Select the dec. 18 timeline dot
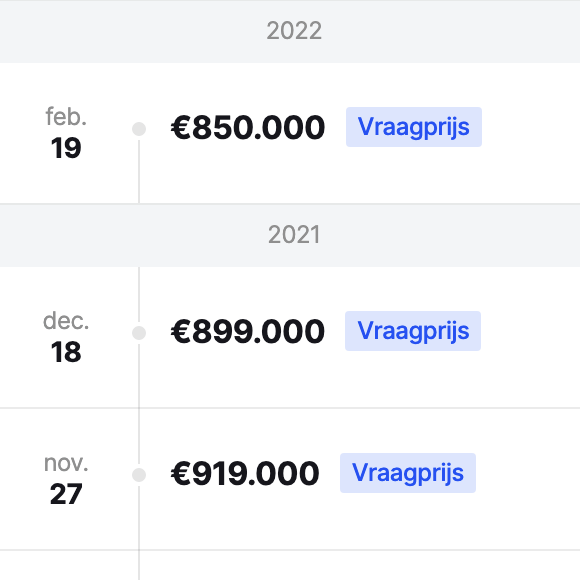This screenshot has width=580, height=580. tap(139, 333)
